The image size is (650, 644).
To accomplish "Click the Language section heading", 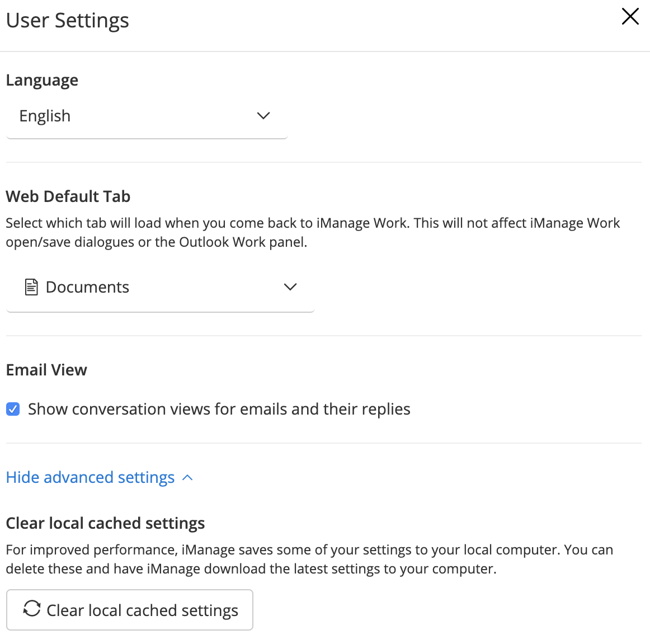I will pyautogui.click(x=42, y=81).
